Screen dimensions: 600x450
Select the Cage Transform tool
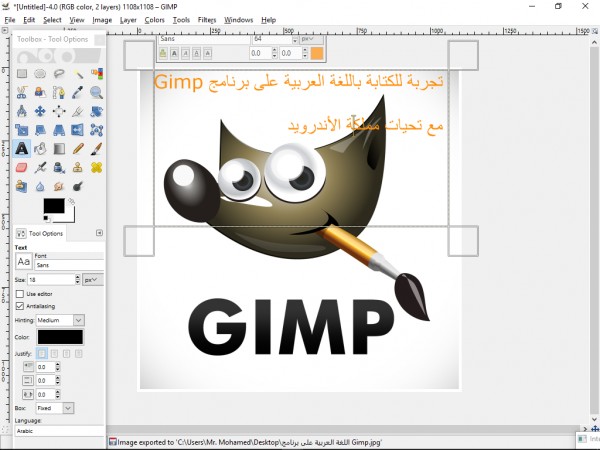(96, 130)
